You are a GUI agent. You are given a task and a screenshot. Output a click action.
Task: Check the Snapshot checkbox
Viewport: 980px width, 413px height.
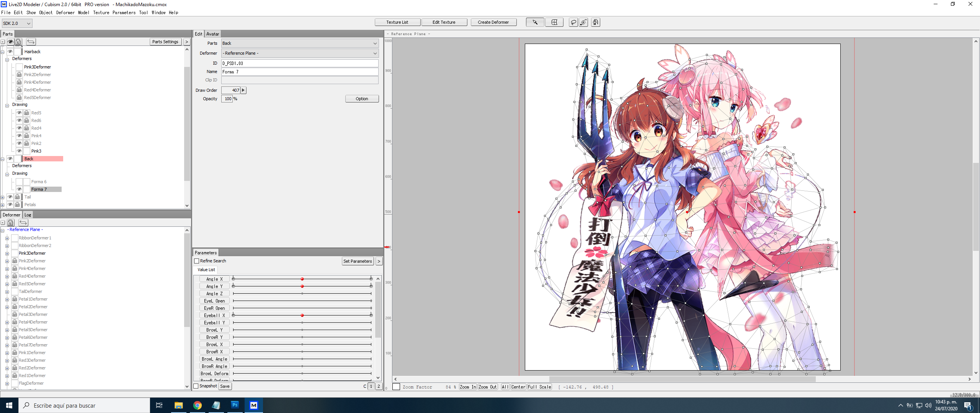point(196,386)
